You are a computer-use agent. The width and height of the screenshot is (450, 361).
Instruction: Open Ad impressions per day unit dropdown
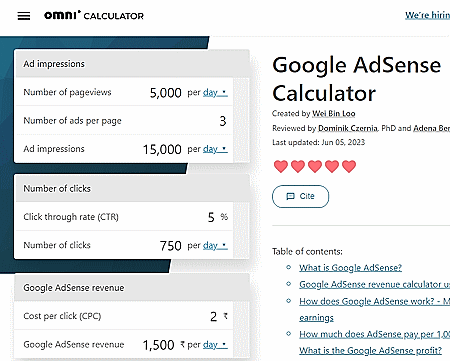coord(215,149)
